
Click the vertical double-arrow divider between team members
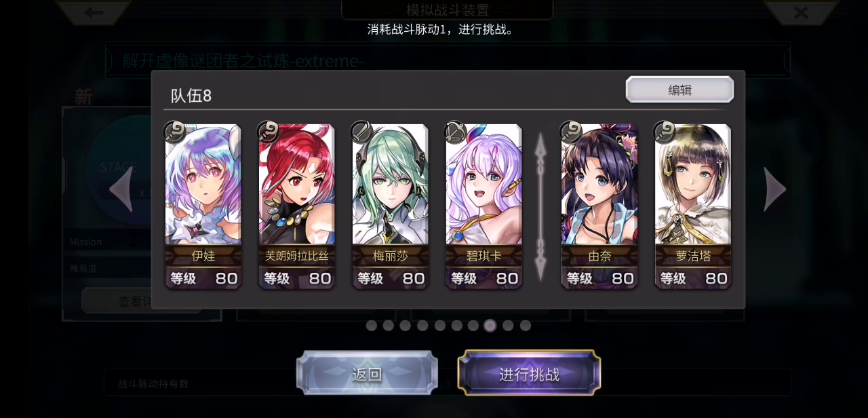coord(540,207)
